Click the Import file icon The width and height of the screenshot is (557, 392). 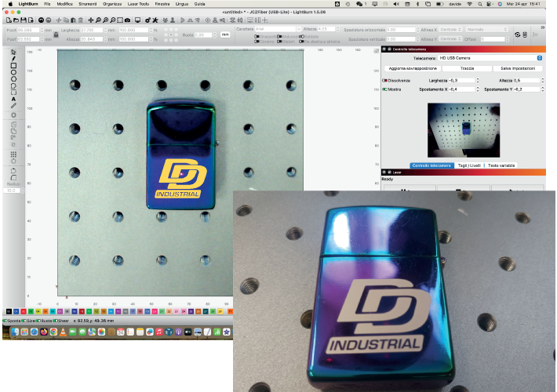(31, 20)
